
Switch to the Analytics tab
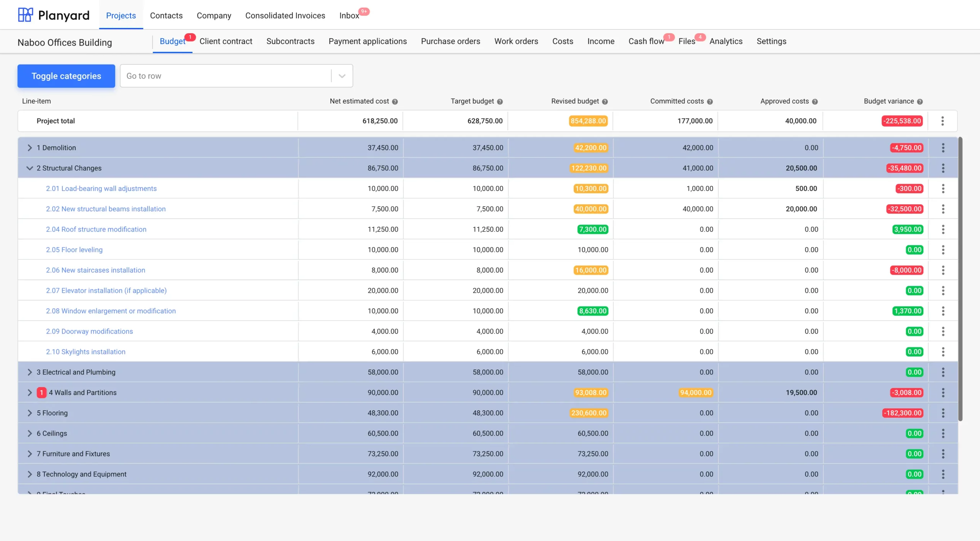click(725, 41)
